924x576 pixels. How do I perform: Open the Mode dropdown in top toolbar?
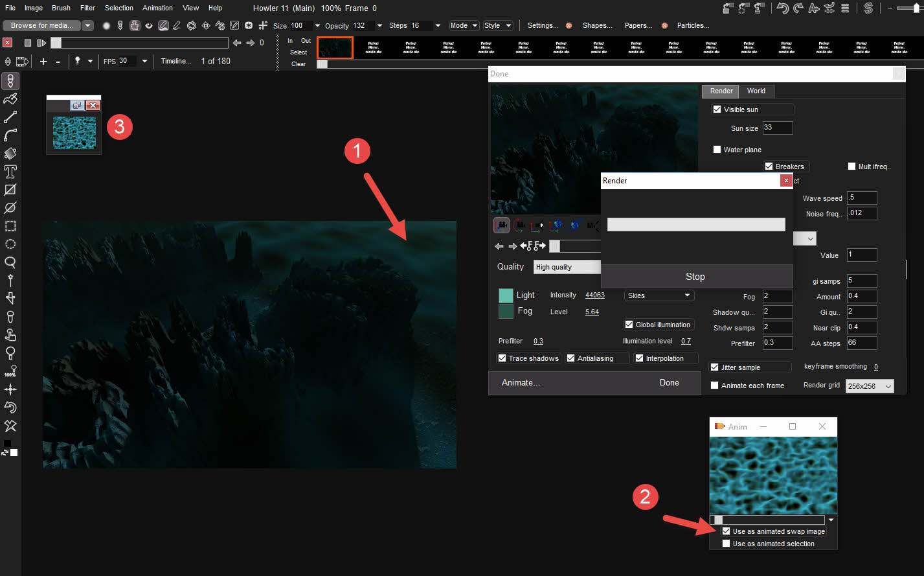pyautogui.click(x=464, y=25)
